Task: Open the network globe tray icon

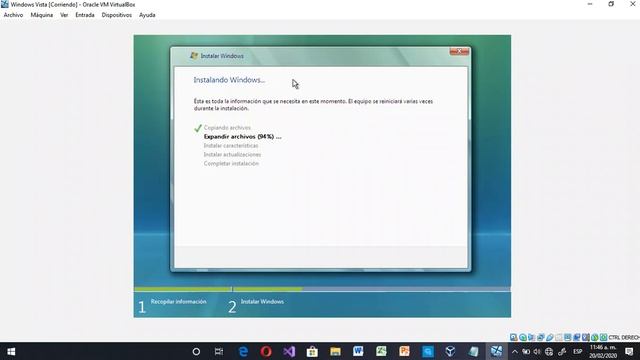Action: [x=549, y=351]
